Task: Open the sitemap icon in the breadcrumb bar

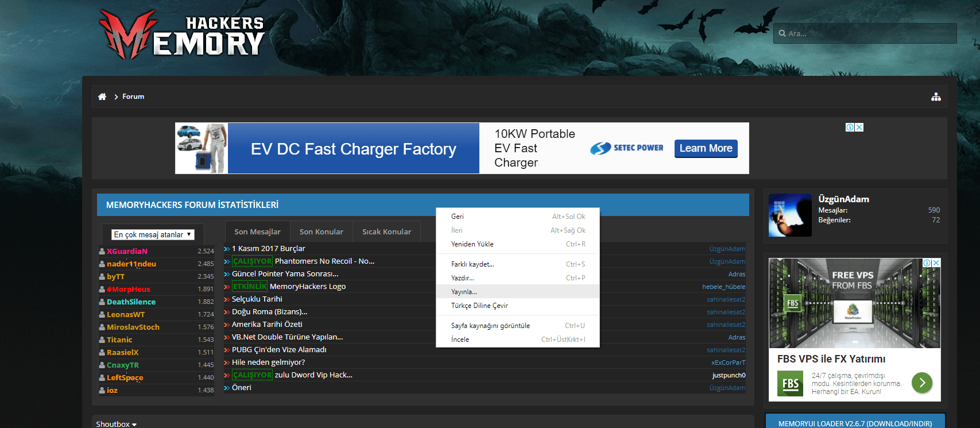Action: (936, 97)
